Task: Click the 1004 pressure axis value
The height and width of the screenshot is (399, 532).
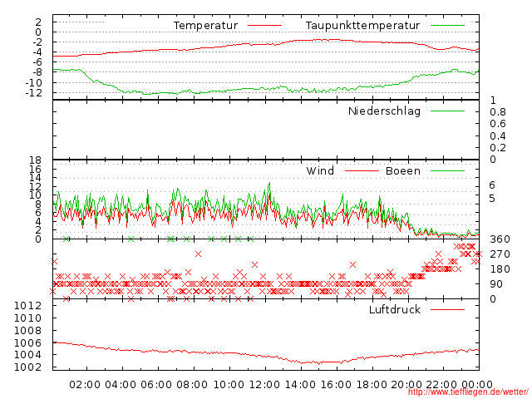Action: tap(27, 355)
